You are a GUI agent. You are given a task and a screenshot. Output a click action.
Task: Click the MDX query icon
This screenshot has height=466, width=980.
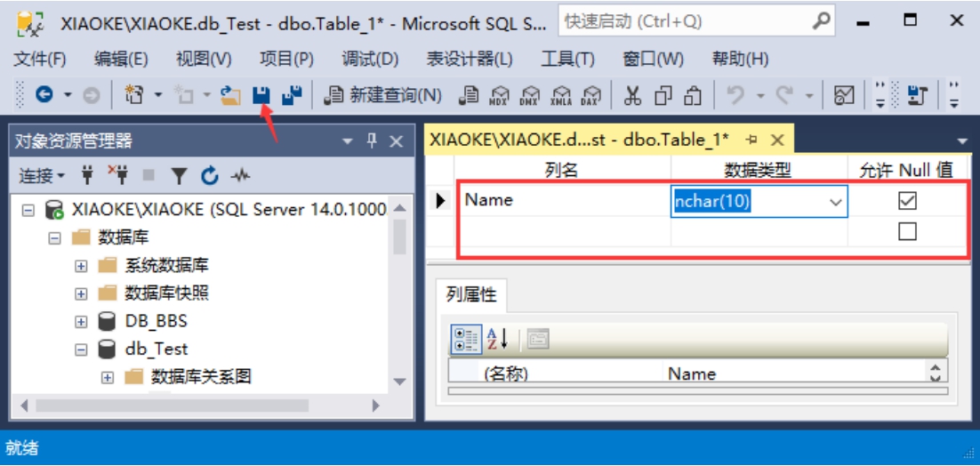498,95
